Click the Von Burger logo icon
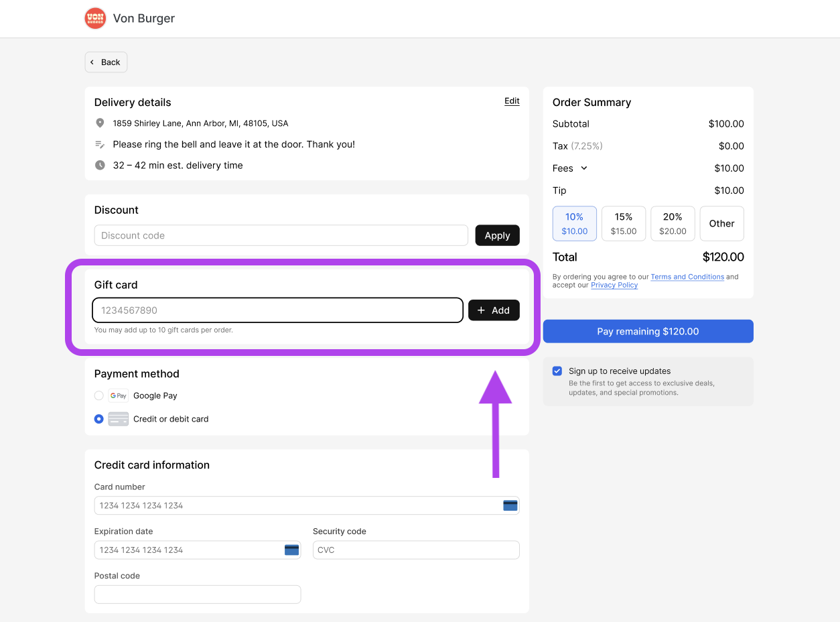Image resolution: width=840 pixels, height=622 pixels. tap(95, 18)
